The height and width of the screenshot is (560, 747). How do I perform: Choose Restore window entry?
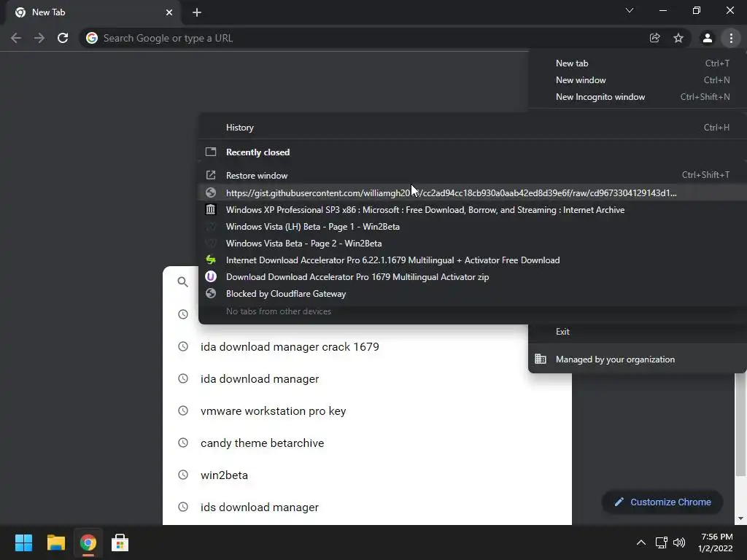pyautogui.click(x=473, y=175)
